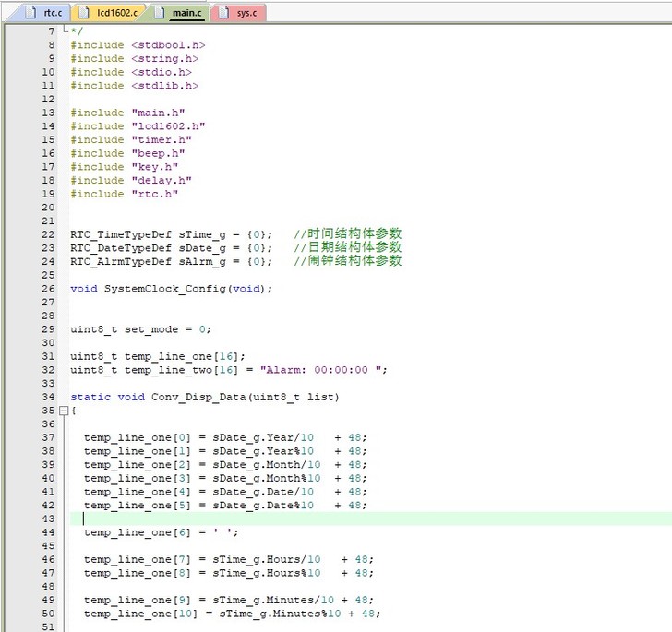Click the #include "beep.h" line
Screen dimensions: 672x632
tap(127, 153)
